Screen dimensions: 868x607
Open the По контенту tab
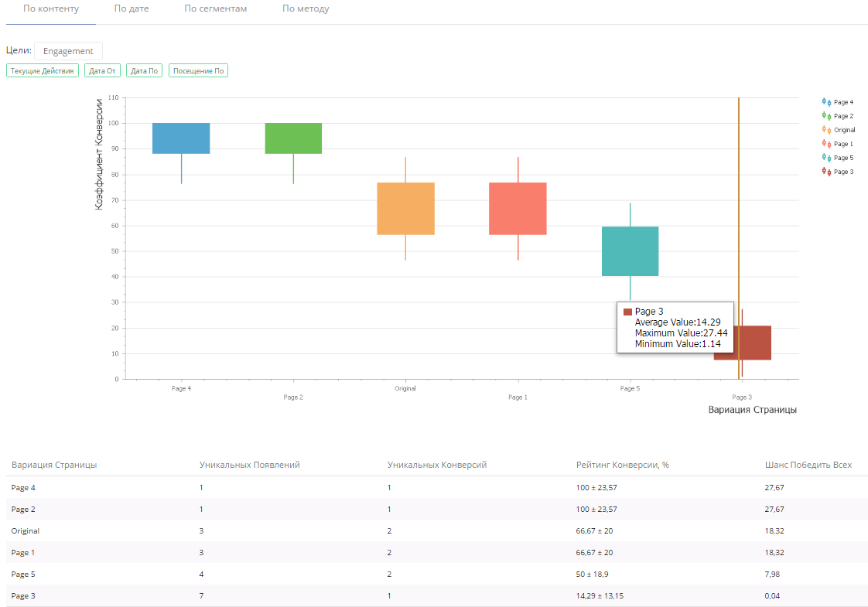51,9
